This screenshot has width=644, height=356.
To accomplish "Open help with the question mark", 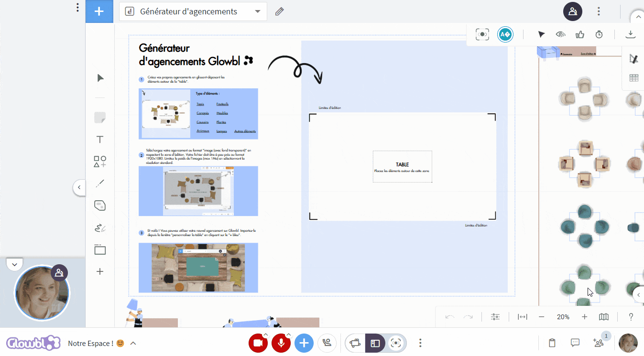I will pyautogui.click(x=631, y=317).
